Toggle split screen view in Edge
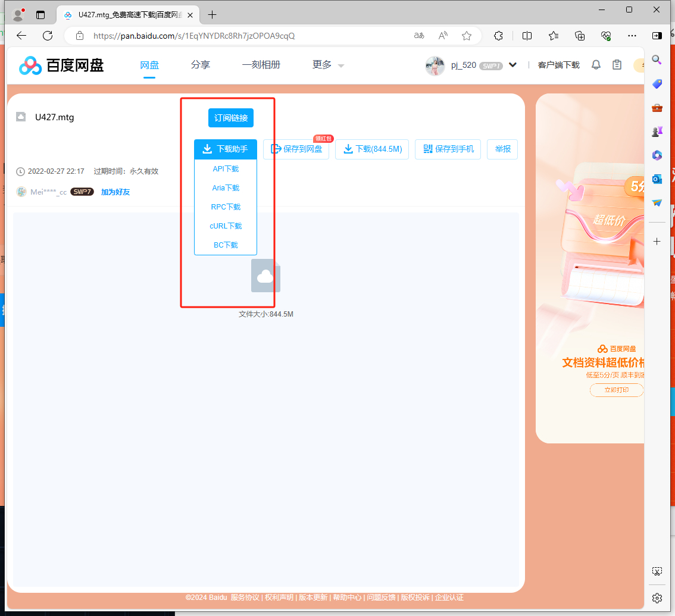Viewport: 675px width, 616px height. coord(527,36)
